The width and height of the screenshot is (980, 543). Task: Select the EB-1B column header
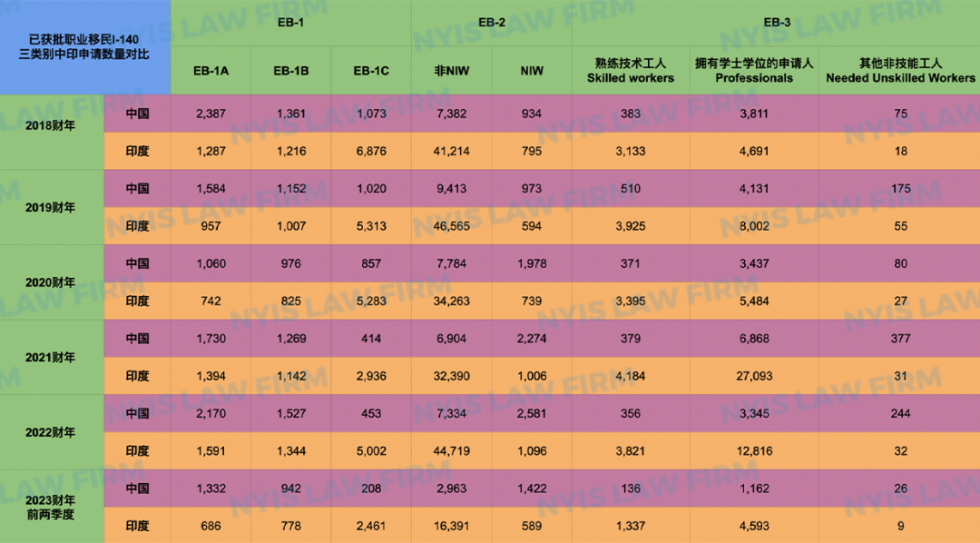click(x=290, y=71)
